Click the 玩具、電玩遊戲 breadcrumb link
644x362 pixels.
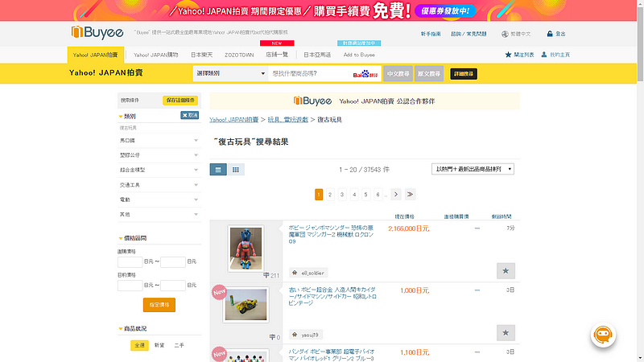(x=288, y=119)
